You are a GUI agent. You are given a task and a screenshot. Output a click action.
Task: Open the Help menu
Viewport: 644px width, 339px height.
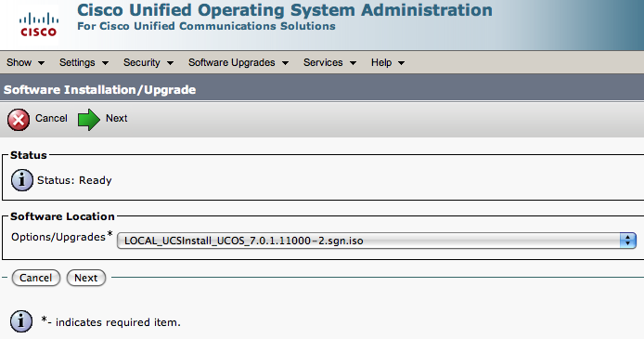[388, 62]
